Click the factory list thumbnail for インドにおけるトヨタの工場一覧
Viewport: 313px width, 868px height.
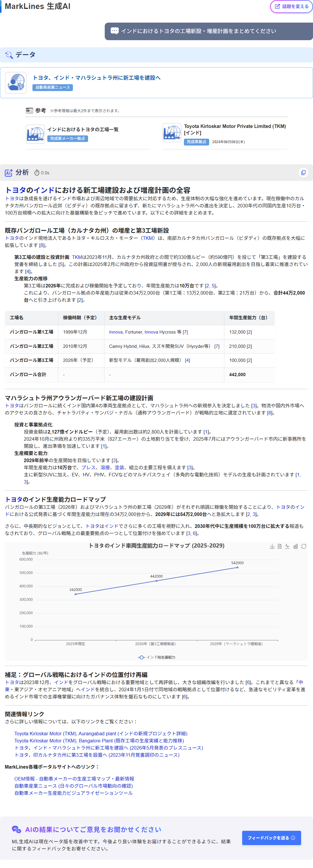pos(35,134)
